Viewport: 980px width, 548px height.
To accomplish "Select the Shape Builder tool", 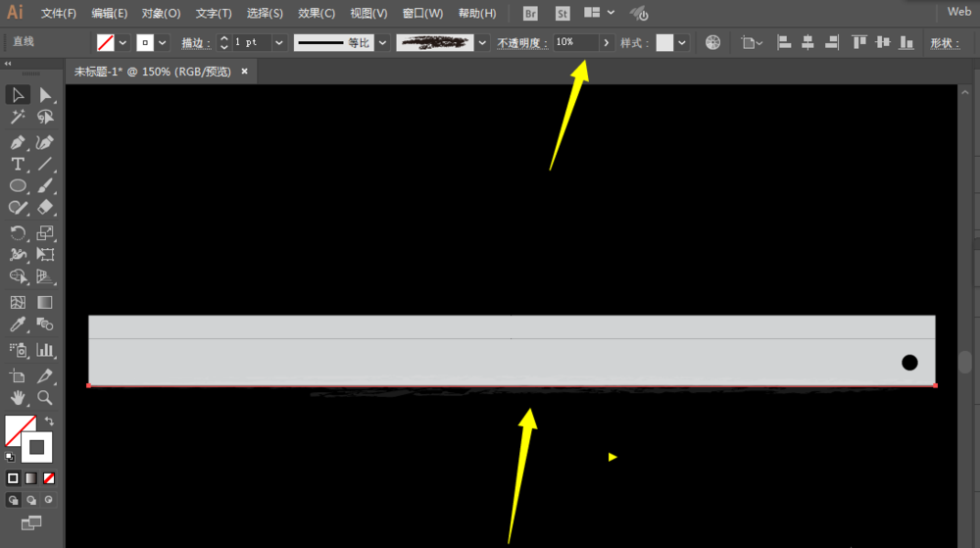I will 18,276.
